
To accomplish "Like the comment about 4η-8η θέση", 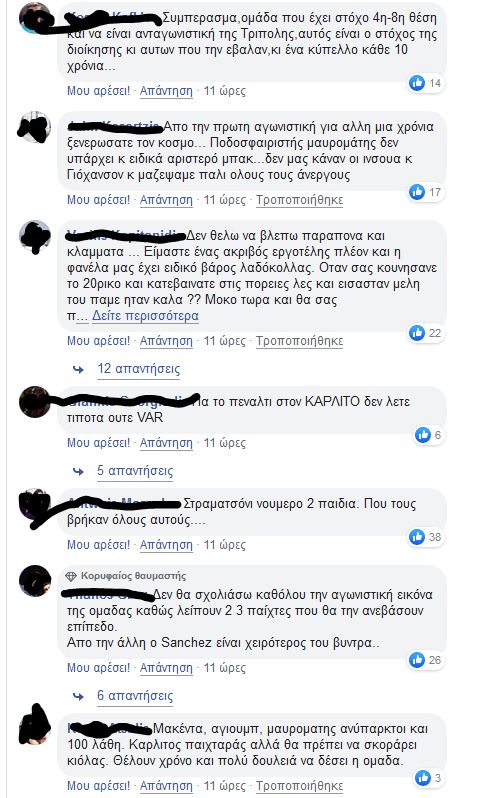I will [x=98, y=91].
